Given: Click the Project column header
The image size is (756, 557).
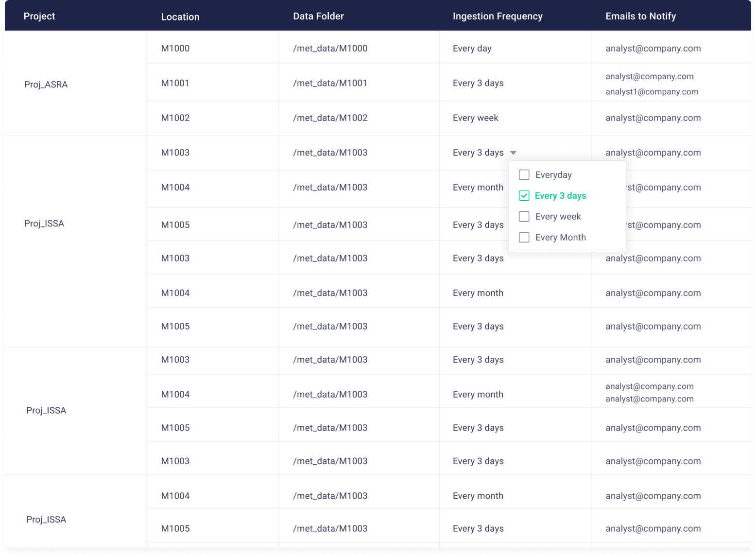Looking at the screenshot, I should [39, 16].
